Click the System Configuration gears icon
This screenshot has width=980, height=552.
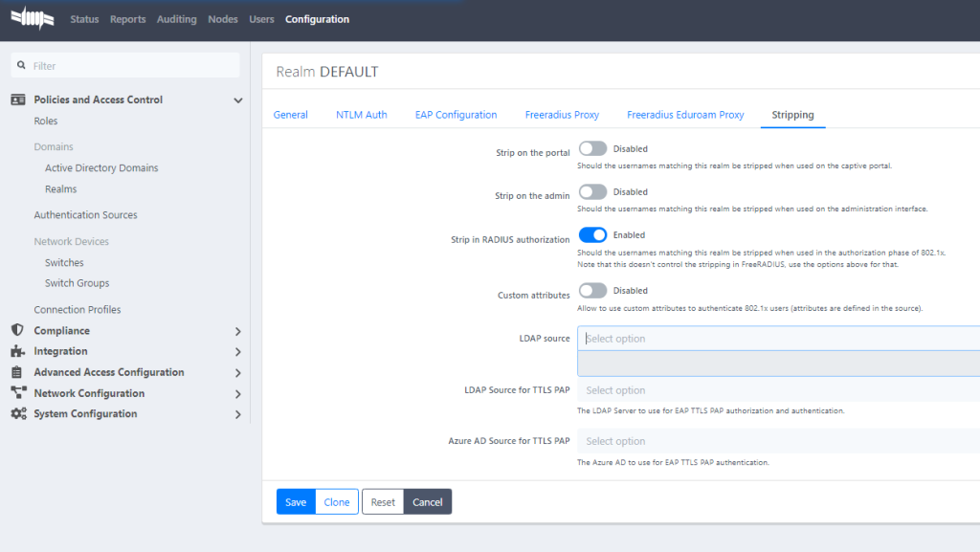click(x=17, y=414)
